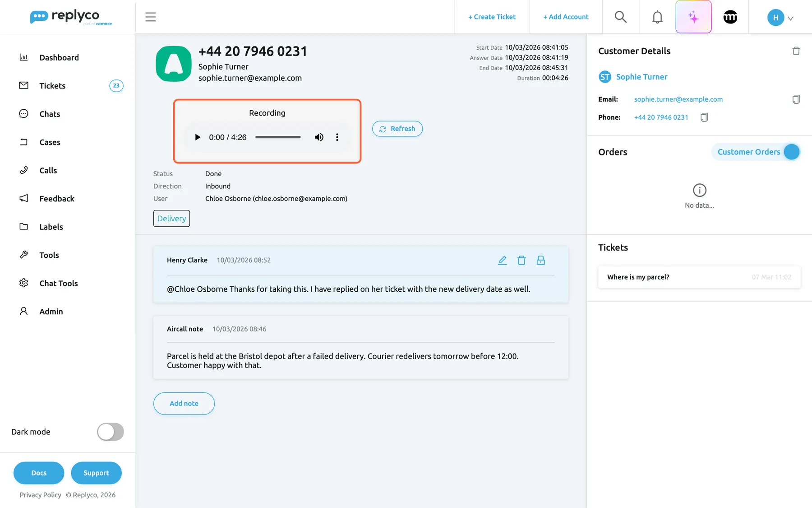Click the recording progress slider
The height and width of the screenshot is (508, 812).
point(278,137)
